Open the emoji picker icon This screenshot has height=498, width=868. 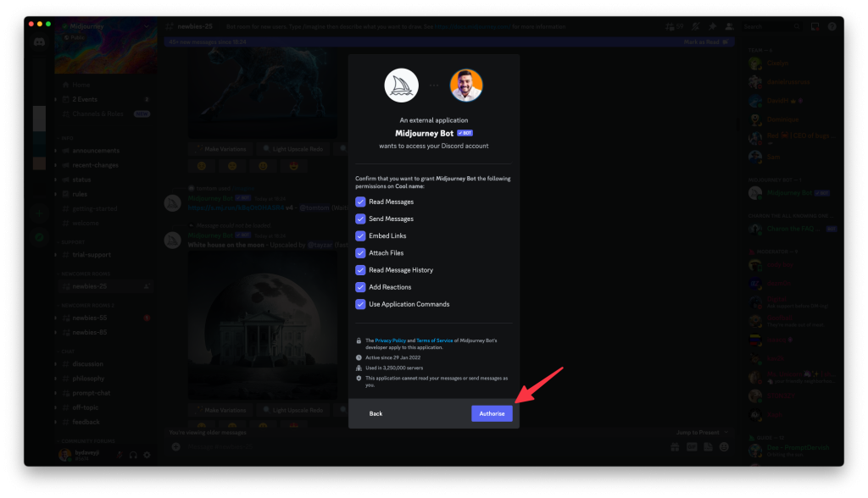coord(724,447)
